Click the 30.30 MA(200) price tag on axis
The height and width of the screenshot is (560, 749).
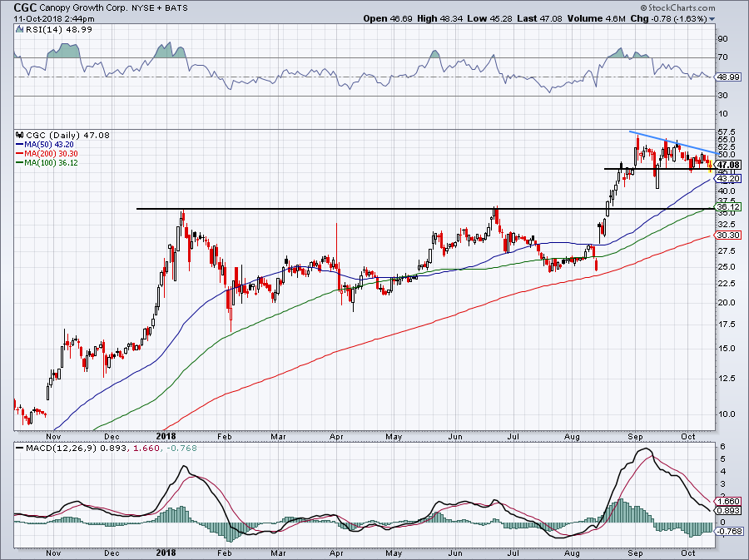pyautogui.click(x=727, y=235)
